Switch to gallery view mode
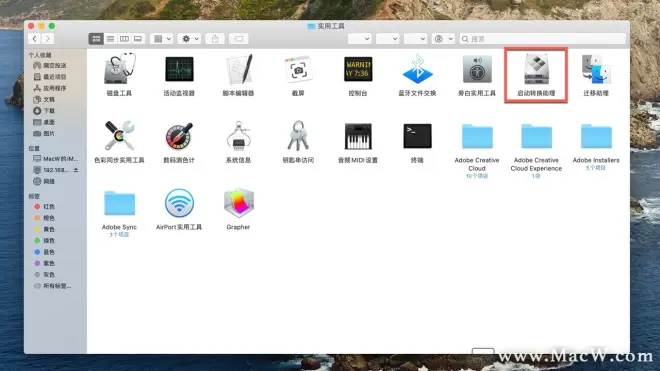The width and height of the screenshot is (660, 371). tap(138, 39)
